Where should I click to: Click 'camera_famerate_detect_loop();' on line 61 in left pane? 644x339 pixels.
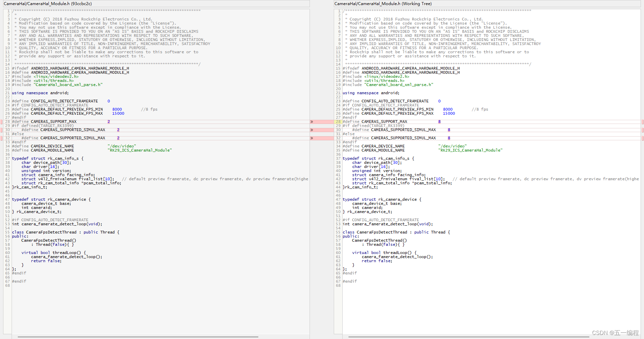[67, 257]
